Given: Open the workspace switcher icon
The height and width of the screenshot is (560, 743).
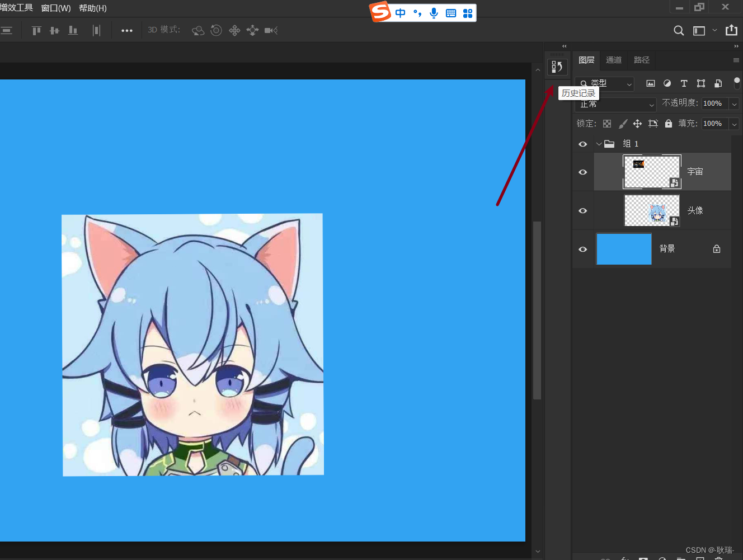Looking at the screenshot, I should coord(699,31).
